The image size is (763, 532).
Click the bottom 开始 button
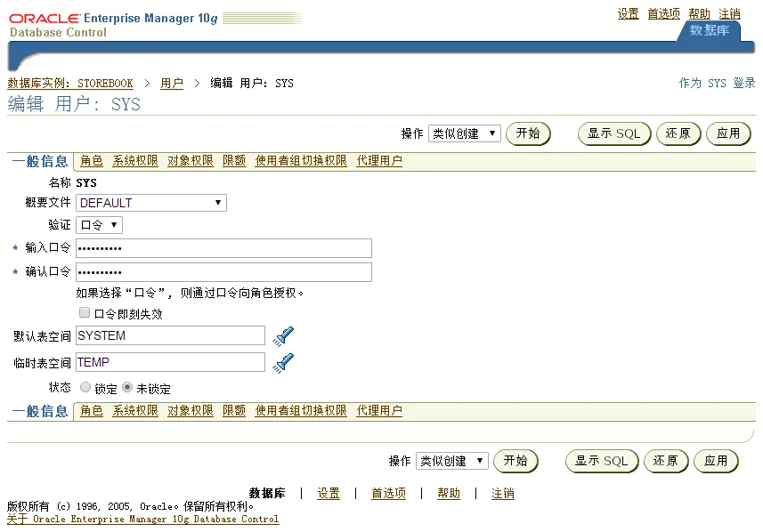point(515,461)
